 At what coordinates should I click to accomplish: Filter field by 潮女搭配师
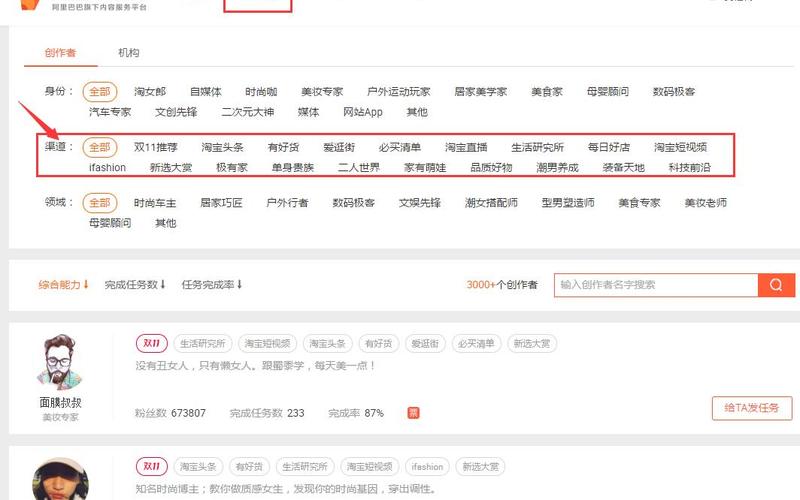click(x=491, y=203)
